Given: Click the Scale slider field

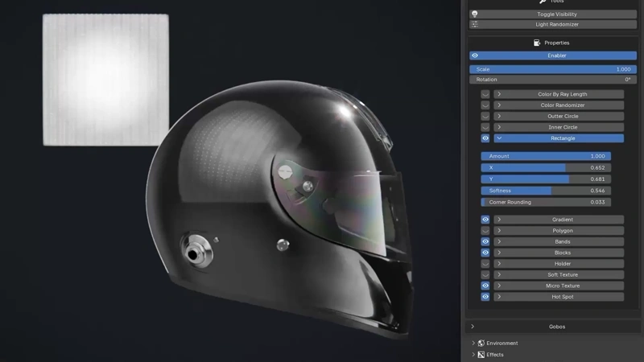Looking at the screenshot, I should 553,69.
